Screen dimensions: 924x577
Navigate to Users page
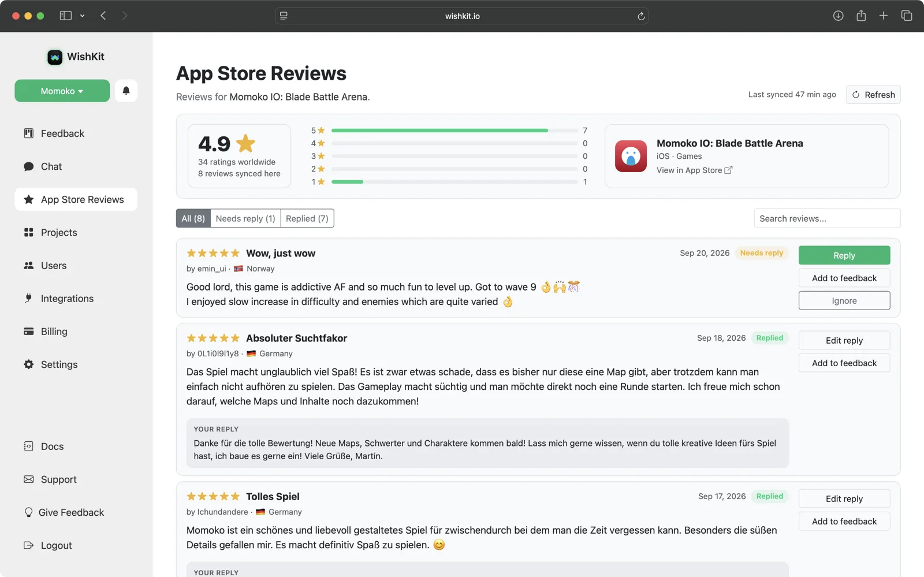76,266
